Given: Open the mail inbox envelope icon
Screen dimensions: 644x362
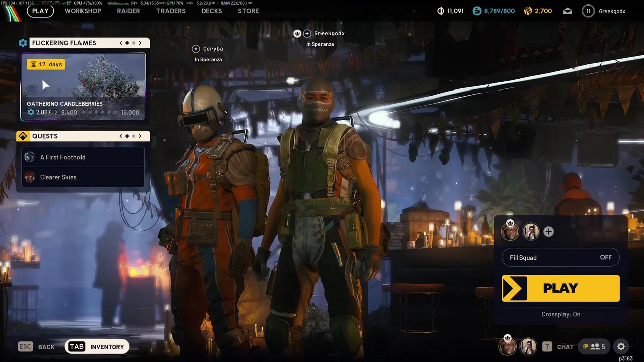Looking at the screenshot, I should [568, 11].
